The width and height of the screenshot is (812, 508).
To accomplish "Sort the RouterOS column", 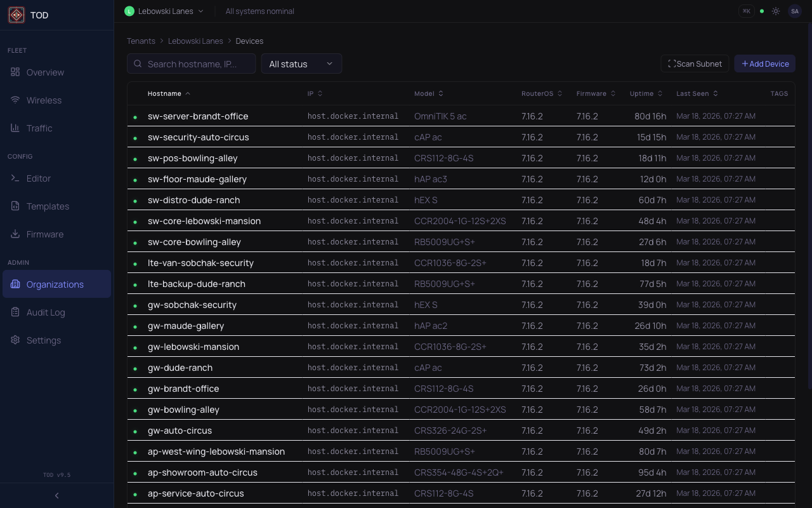I will pos(541,93).
